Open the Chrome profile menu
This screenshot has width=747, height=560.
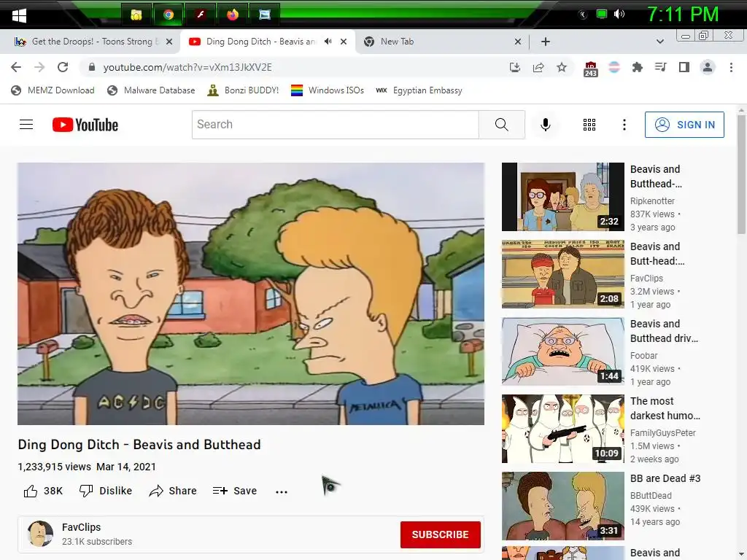(x=708, y=67)
